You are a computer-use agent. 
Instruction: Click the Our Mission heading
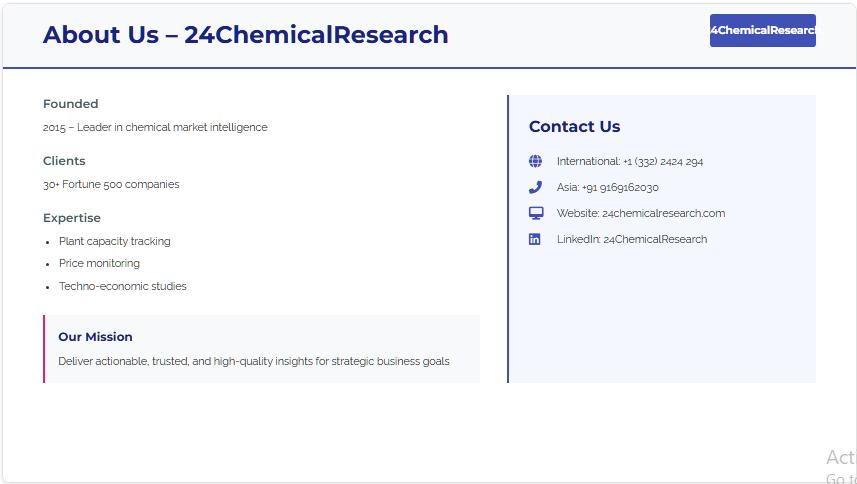pyautogui.click(x=95, y=337)
